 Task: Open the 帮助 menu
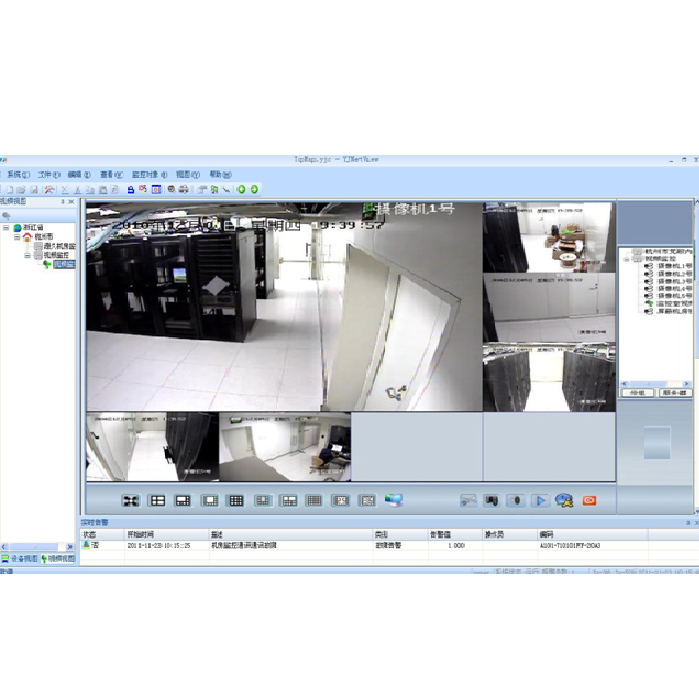(x=220, y=174)
